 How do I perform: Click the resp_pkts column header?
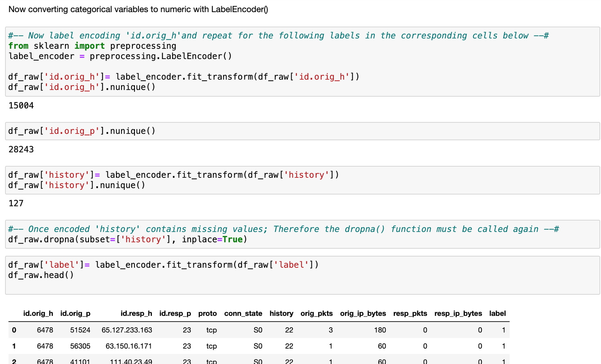(410, 314)
